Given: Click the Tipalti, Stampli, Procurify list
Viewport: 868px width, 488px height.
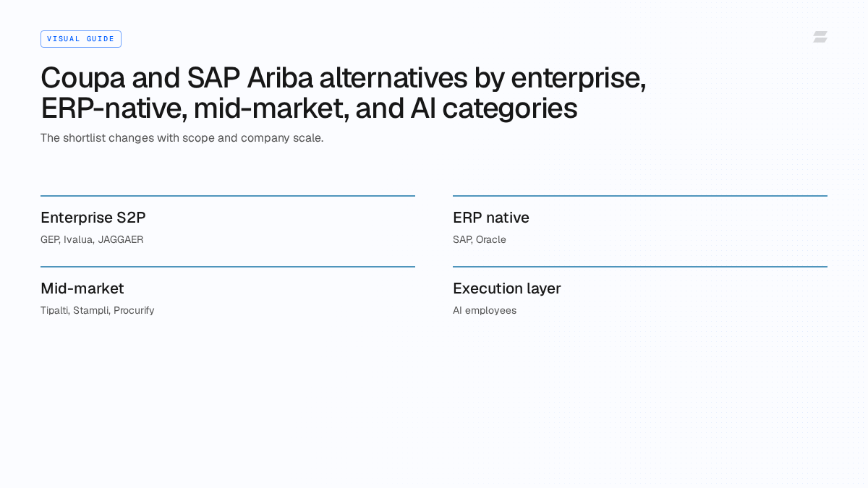Looking at the screenshot, I should point(98,311).
